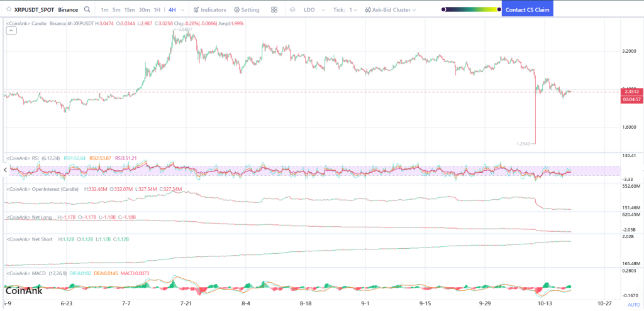Viewport: 644px width, 311px height.
Task: Click the 8-4 date on time axis
Action: click(x=246, y=303)
